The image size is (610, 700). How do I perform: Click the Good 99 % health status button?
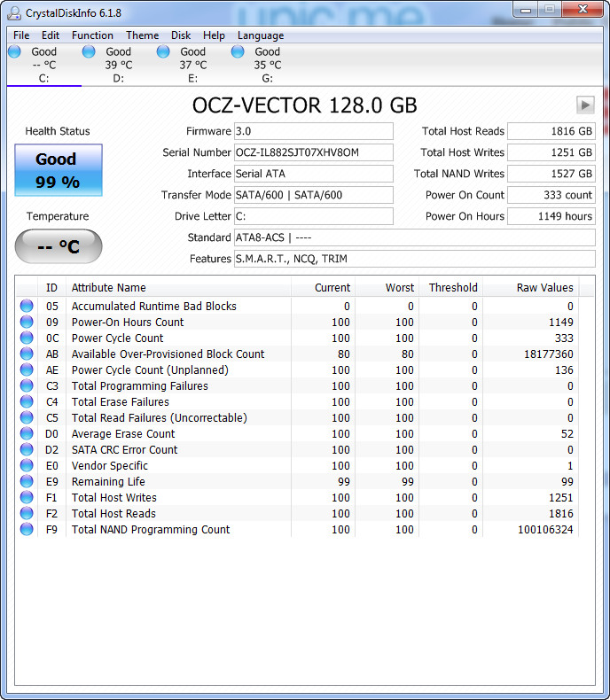[59, 170]
